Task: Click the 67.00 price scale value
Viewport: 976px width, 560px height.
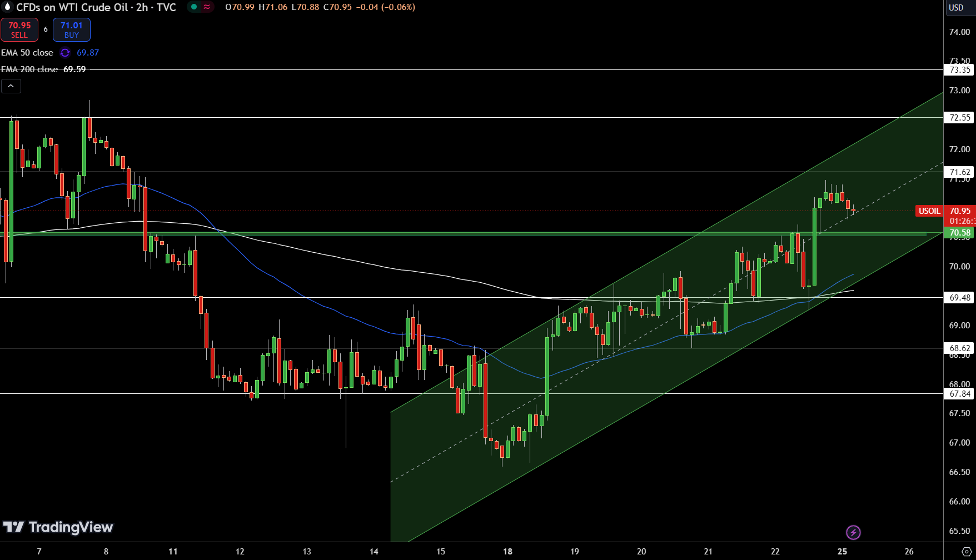Action: pos(959,443)
